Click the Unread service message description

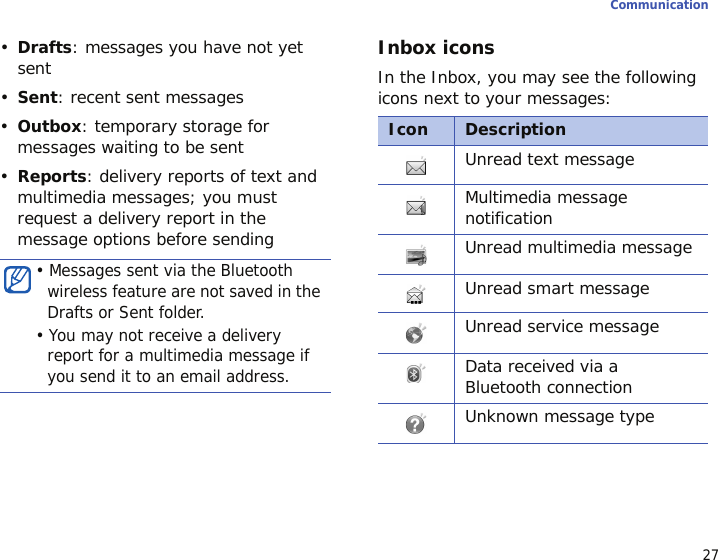pos(562,326)
